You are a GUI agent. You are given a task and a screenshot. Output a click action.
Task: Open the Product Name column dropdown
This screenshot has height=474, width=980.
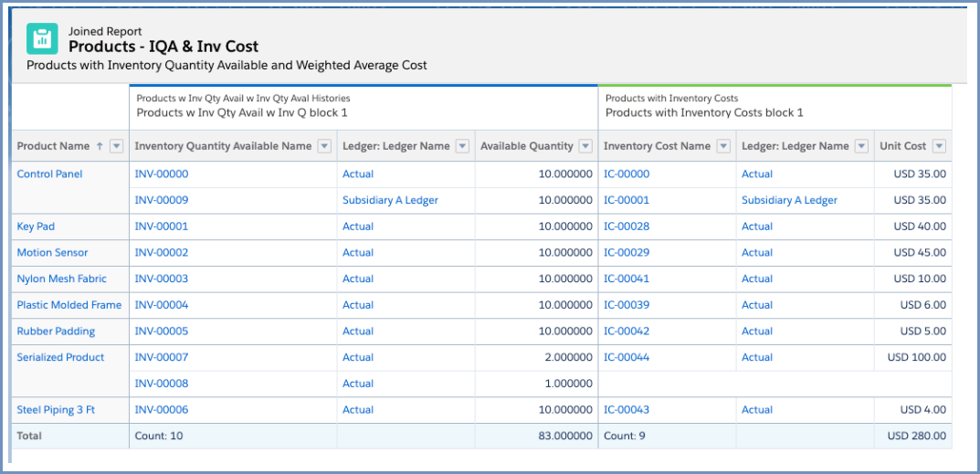116,146
